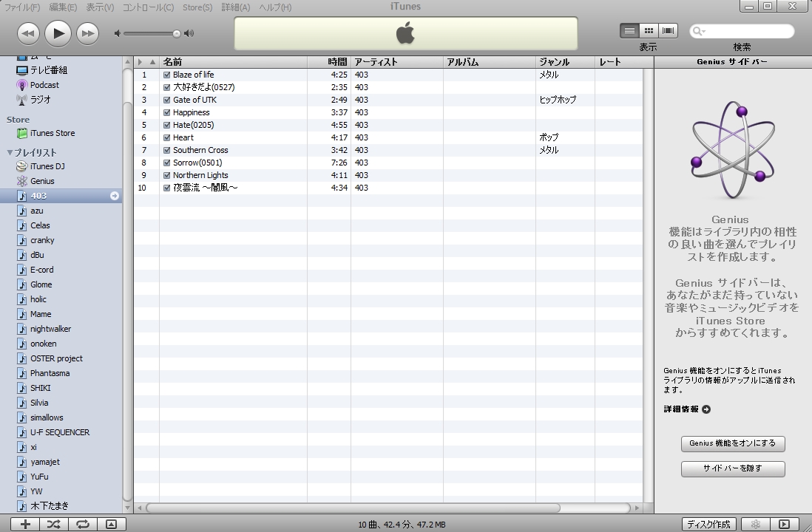The height and width of the screenshot is (532, 812).
Task: Open the 詳細(A) menu
Action: click(x=236, y=7)
